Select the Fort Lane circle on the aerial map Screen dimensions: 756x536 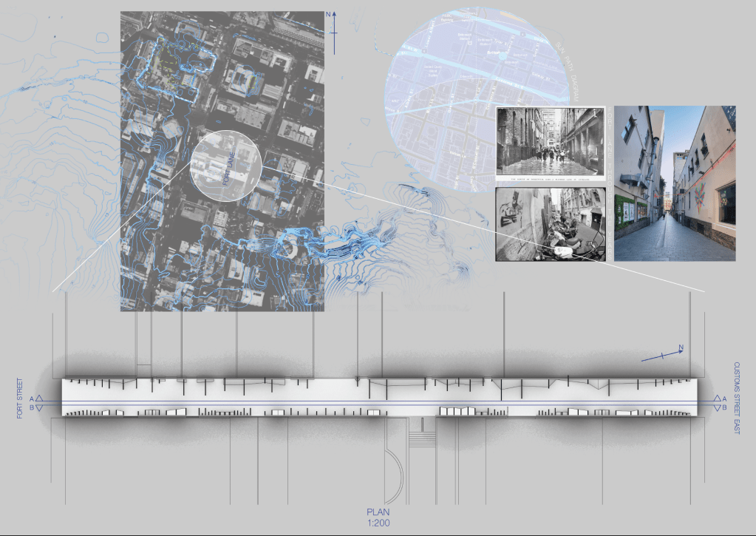[225, 166]
